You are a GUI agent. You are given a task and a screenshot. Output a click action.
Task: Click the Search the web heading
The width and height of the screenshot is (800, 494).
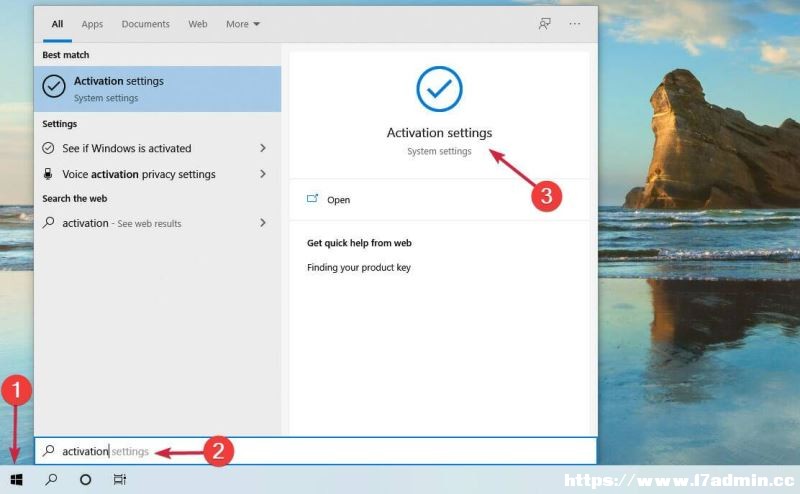[74, 199]
